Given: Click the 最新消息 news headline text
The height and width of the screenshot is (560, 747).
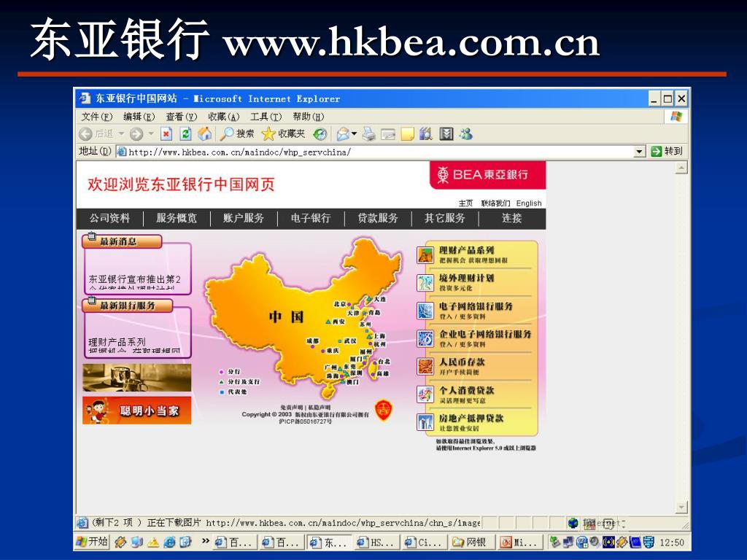Looking at the screenshot, I should [135, 283].
